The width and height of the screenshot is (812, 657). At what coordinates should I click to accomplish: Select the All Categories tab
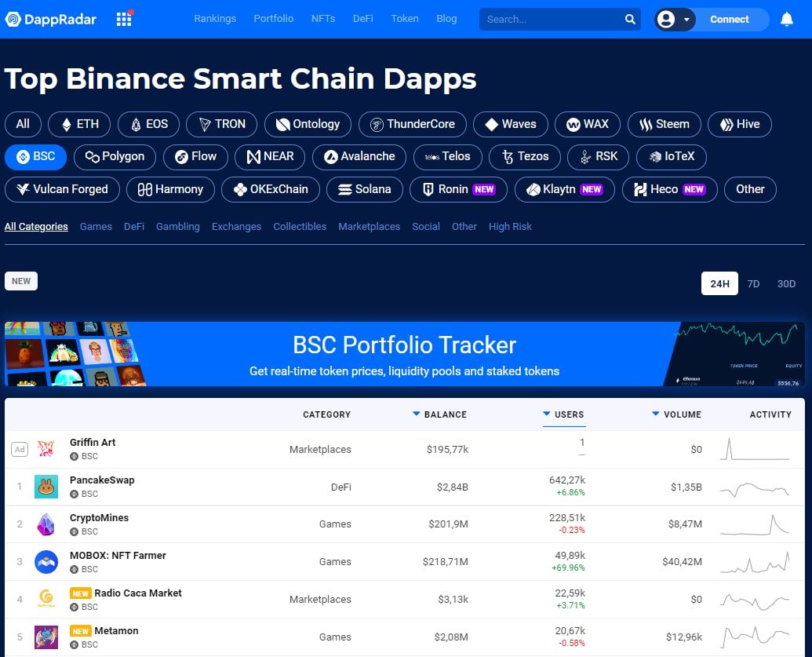[36, 226]
